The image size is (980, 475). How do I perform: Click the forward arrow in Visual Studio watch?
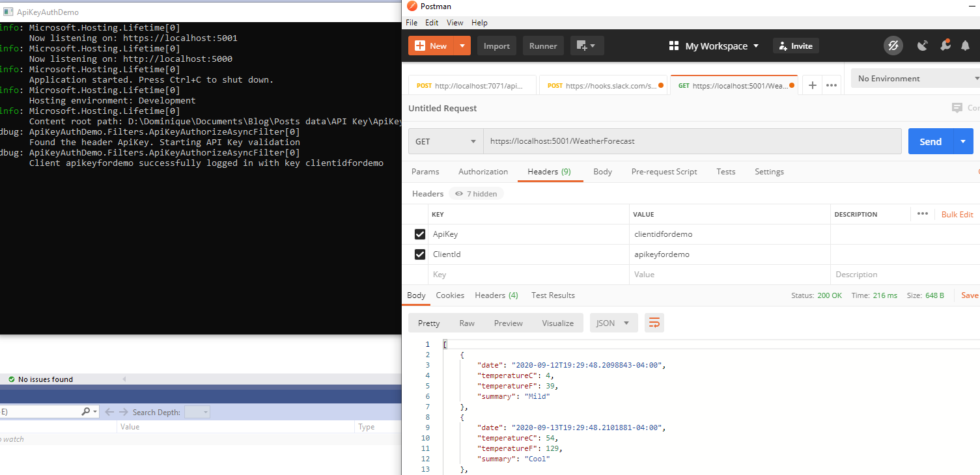(124, 412)
